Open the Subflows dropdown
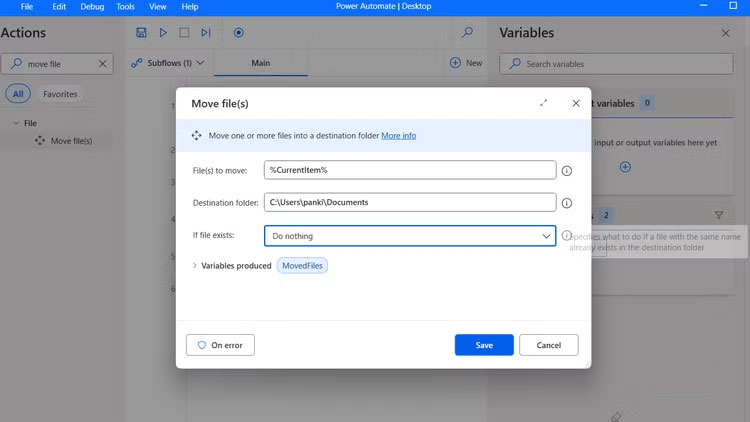Image resolution: width=750 pixels, height=422 pixels. 168,63
